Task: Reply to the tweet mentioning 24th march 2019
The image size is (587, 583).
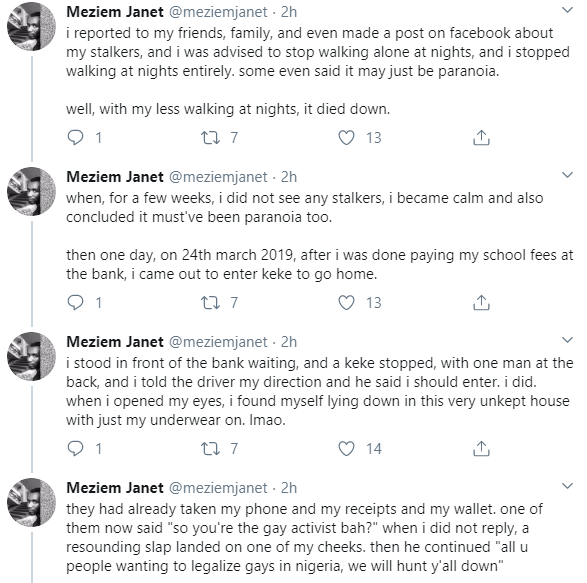Action: tap(75, 303)
